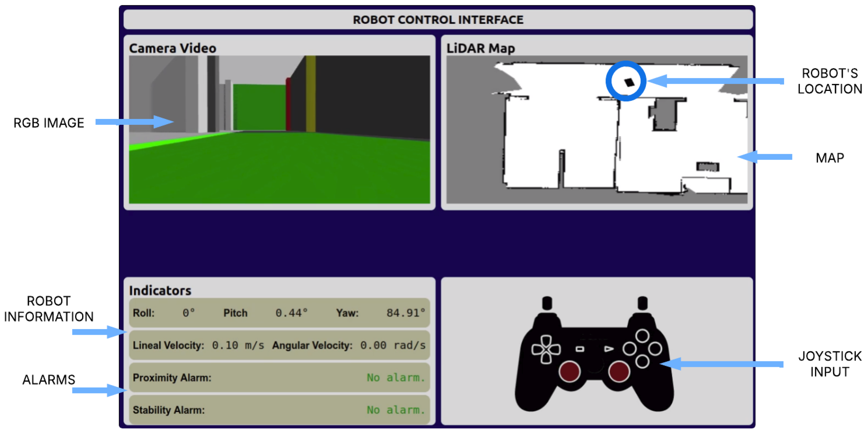Click the left red analog stick

[569, 372]
